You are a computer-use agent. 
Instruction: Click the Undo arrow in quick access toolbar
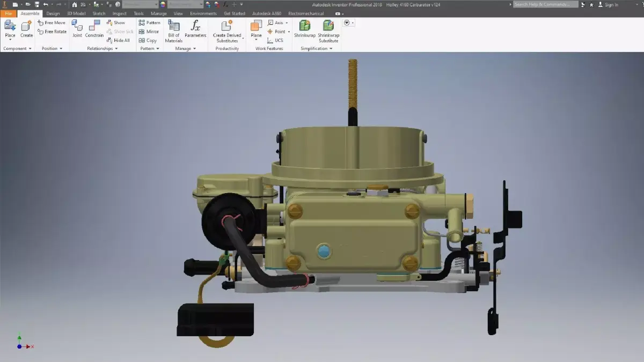click(46, 4)
